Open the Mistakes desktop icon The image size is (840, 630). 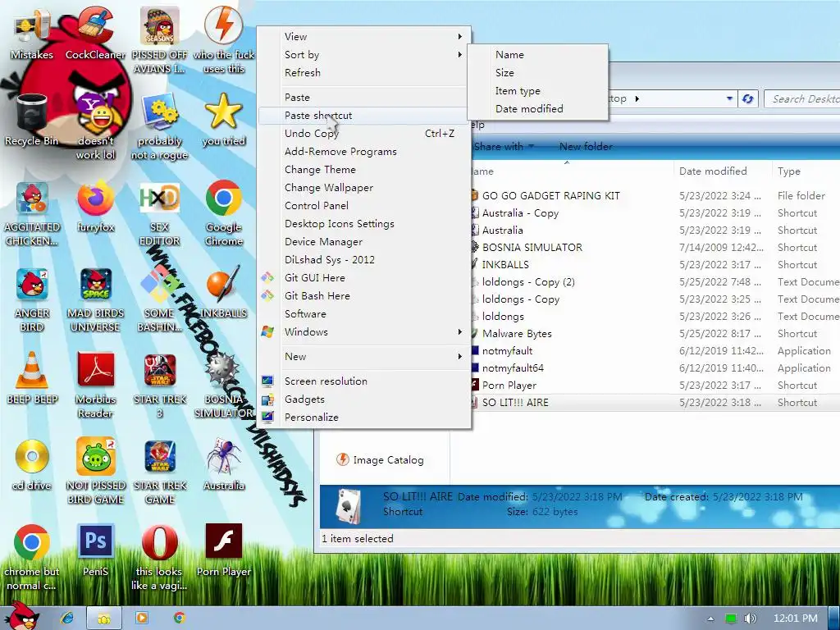coord(32,33)
